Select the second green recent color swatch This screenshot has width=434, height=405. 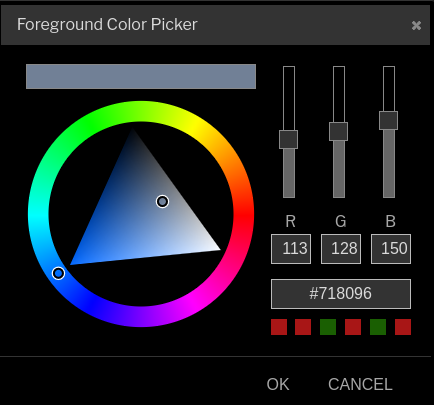pos(378,327)
